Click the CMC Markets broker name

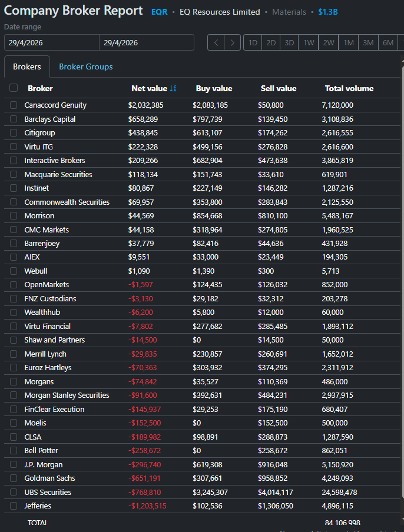(47, 230)
